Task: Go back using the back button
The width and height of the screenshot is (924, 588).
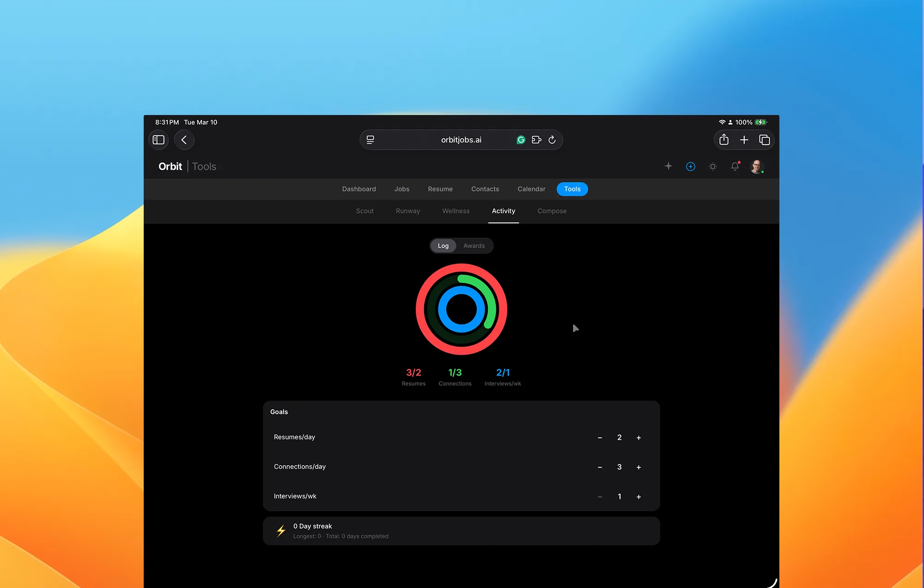Action: tap(184, 139)
